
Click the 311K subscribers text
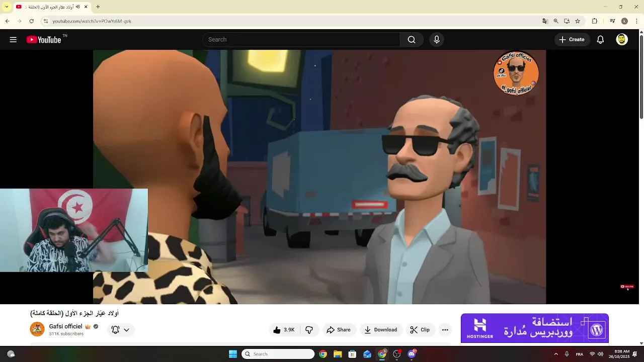[66, 334]
